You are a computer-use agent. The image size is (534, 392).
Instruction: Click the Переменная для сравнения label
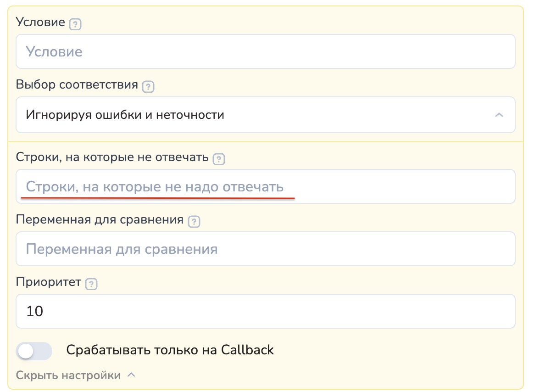[x=100, y=220]
